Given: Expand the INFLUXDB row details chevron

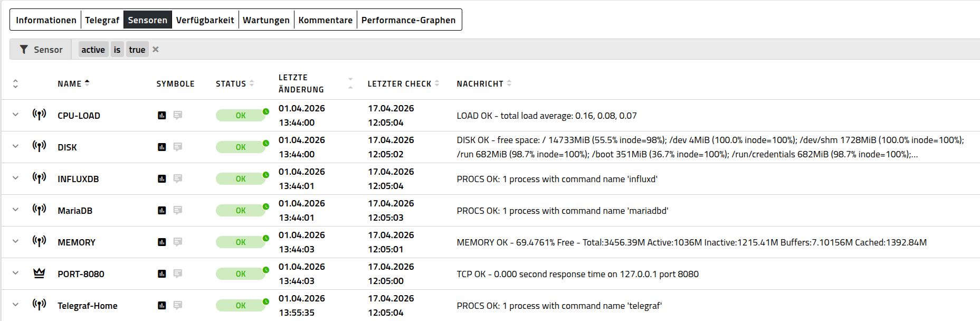Looking at the screenshot, I should pos(15,178).
